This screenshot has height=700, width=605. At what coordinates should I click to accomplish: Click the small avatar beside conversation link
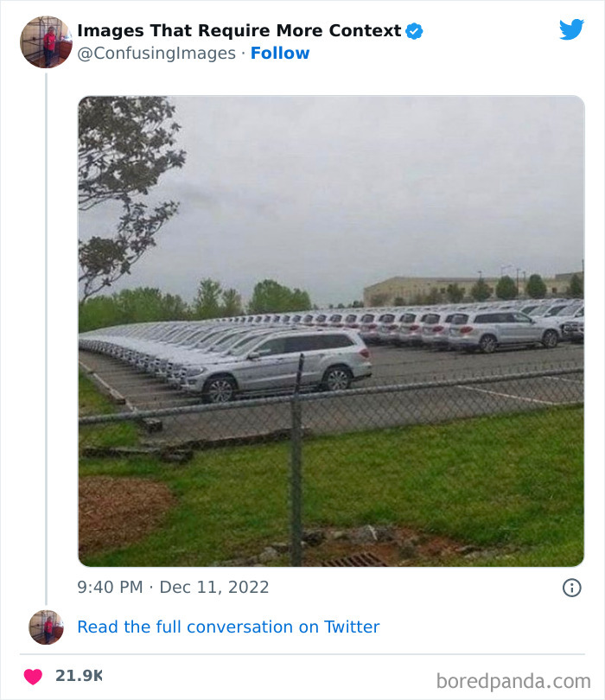(x=46, y=627)
